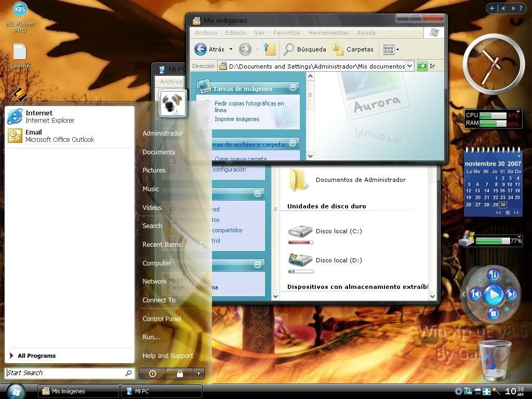This screenshot has width=532, height=399.
Task: Click the Start Search input field
Action: click(65, 373)
